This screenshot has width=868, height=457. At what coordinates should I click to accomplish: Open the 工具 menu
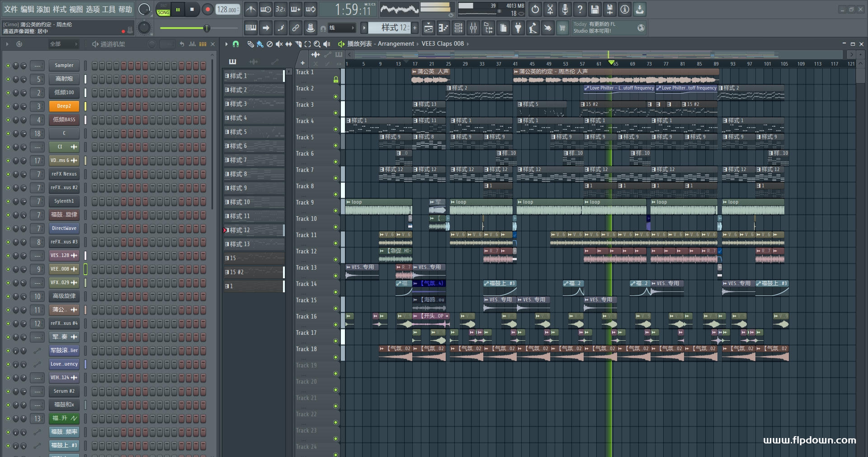point(109,9)
